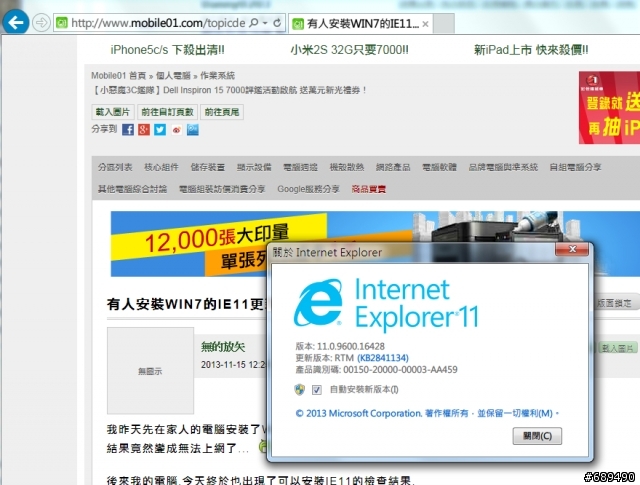
Task: Click the Internet Explorer e logo
Action: (318, 303)
